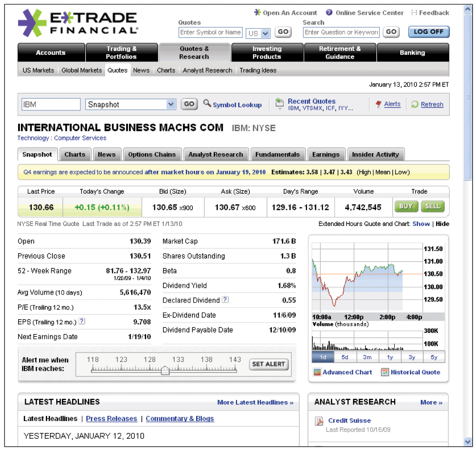The image size is (476, 452).
Task: Go to US Markets subnav item
Action: tap(38, 70)
